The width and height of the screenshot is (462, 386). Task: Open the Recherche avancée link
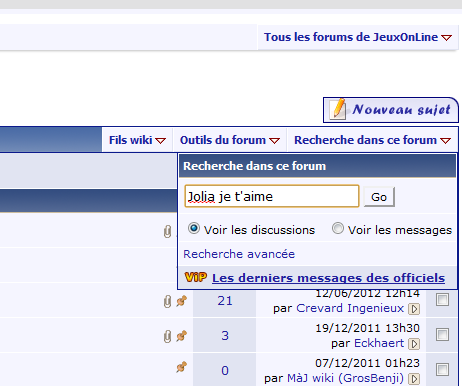click(x=239, y=254)
